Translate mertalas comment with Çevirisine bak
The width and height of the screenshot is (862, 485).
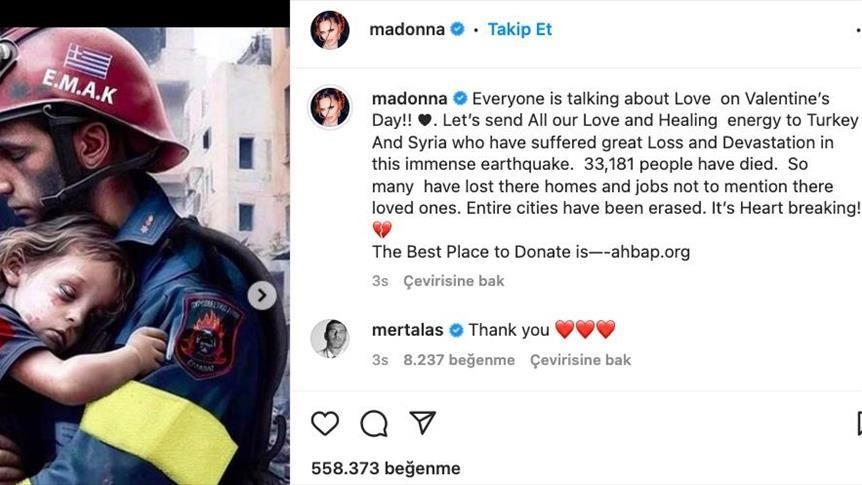click(x=580, y=360)
